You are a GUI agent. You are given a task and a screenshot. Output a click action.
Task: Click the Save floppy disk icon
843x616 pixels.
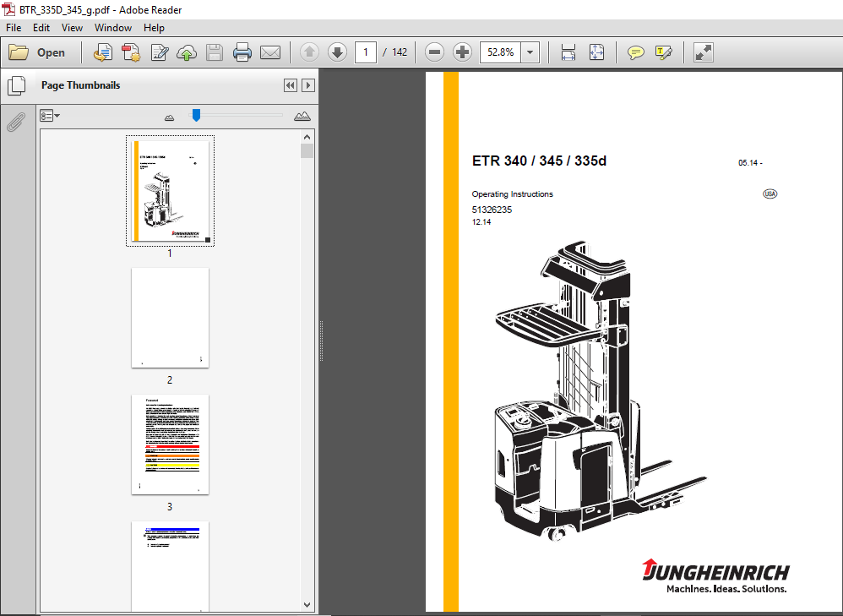[215, 52]
